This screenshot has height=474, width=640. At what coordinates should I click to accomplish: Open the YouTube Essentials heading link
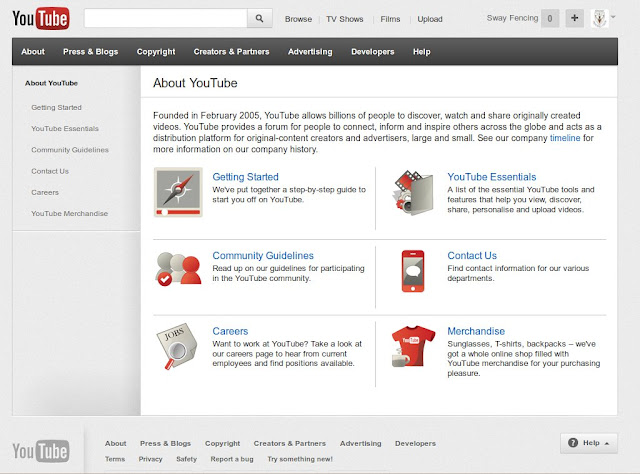click(491, 177)
